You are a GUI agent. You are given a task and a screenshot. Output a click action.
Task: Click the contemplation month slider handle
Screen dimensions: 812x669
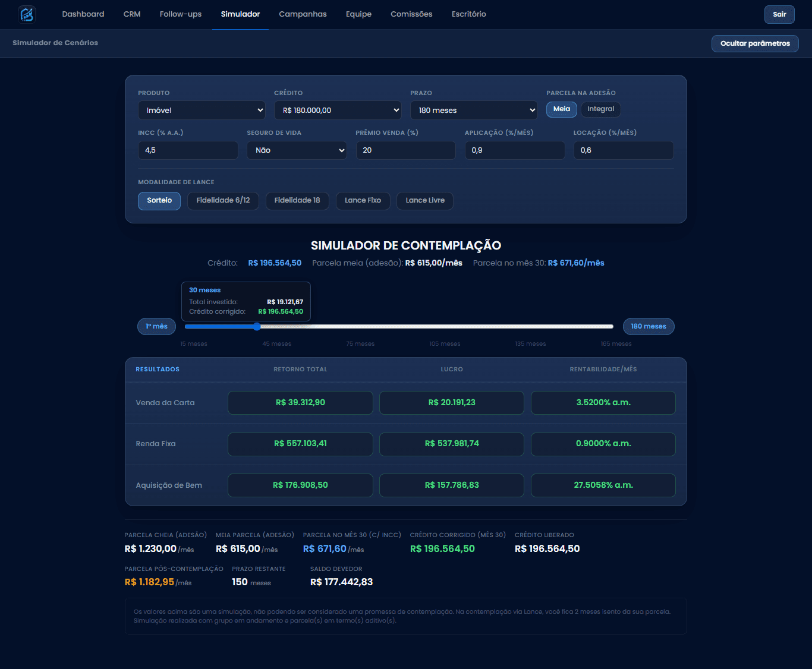tap(257, 327)
